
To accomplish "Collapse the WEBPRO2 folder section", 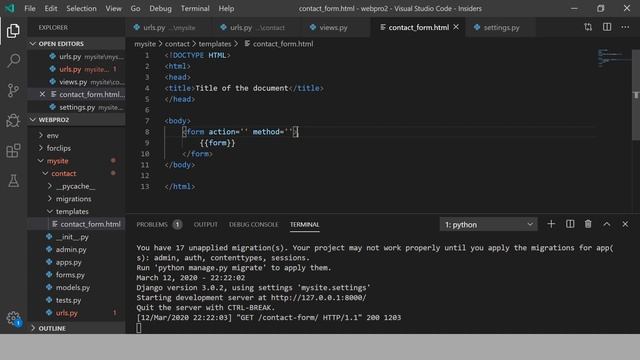I will [76, 120].
